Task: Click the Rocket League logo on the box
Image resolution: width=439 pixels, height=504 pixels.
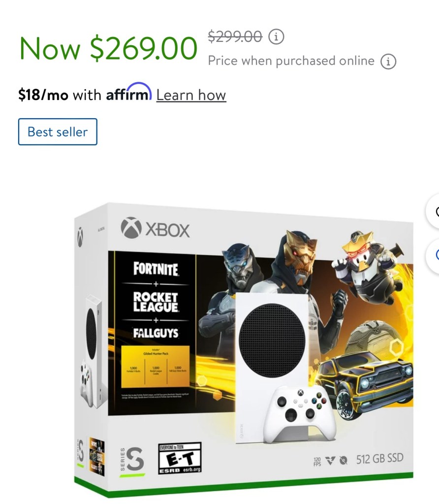Action: [x=156, y=302]
